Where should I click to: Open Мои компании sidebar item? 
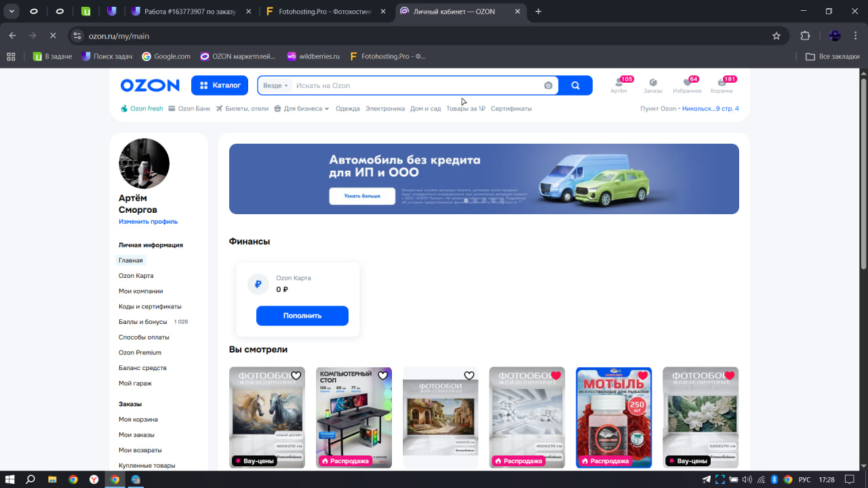point(141,291)
